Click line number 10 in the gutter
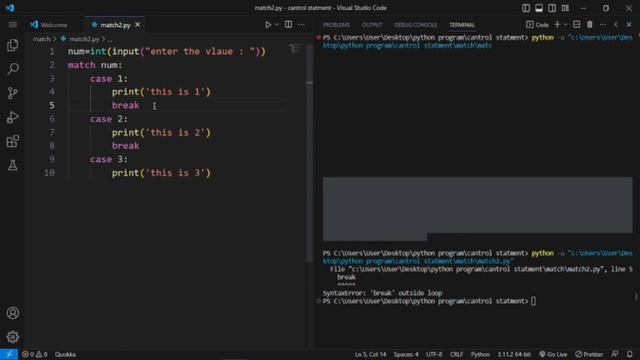Image resolution: width=640 pixels, height=360 pixels. click(x=49, y=173)
